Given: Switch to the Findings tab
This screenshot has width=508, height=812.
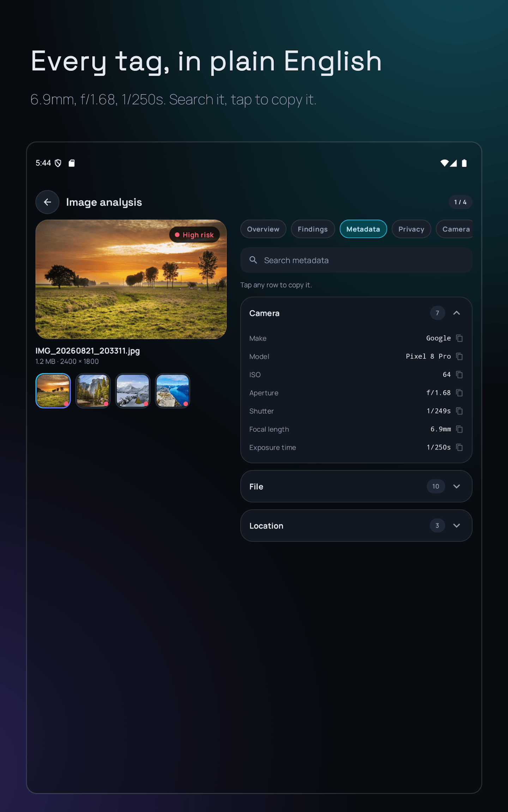Looking at the screenshot, I should pyautogui.click(x=313, y=229).
